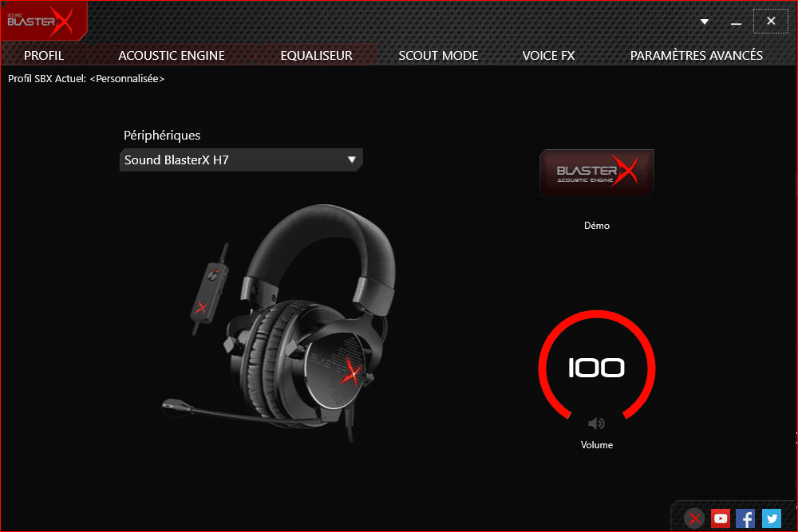
Task: Click the Sound BlasterX logo at top left
Action: coord(41,21)
